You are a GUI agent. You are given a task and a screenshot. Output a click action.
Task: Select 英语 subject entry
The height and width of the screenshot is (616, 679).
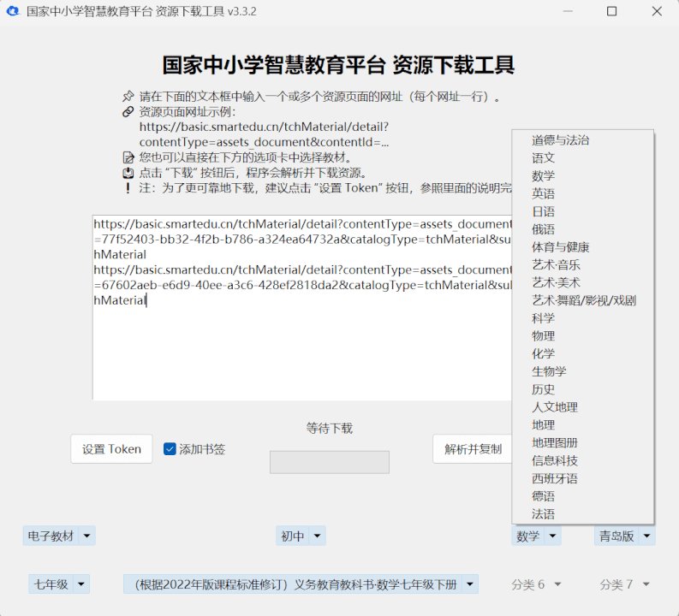(x=582, y=193)
